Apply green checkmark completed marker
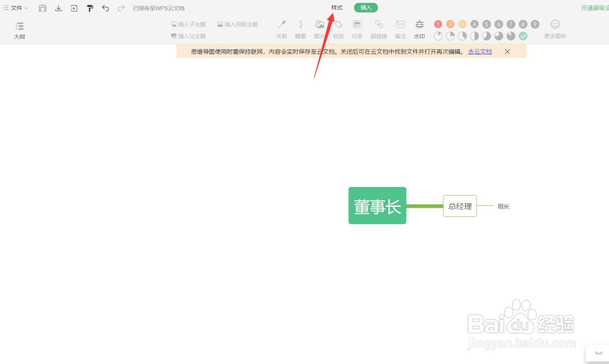This screenshot has width=609, height=364. [523, 36]
